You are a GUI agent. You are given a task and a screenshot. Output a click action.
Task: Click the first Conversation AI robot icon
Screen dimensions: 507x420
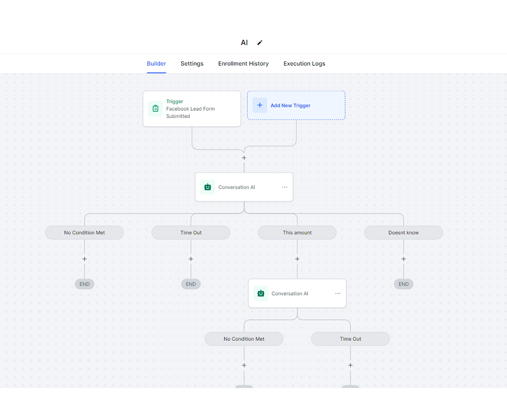(x=208, y=187)
